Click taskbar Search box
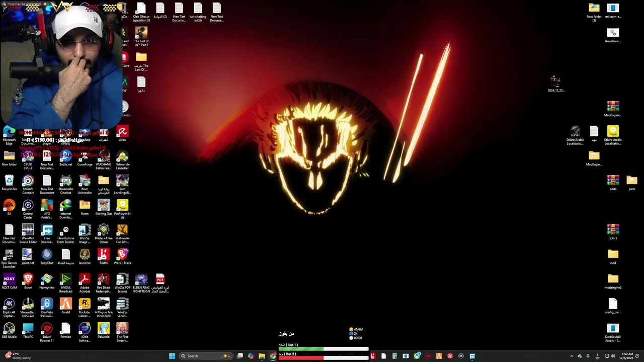Viewport: 644px width, 362px height. (x=205, y=356)
